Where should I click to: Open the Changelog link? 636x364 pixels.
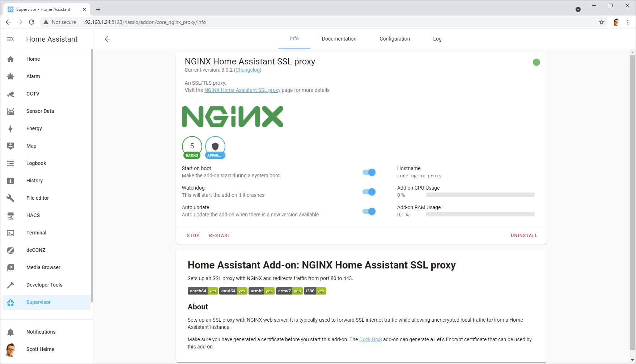[x=248, y=70]
